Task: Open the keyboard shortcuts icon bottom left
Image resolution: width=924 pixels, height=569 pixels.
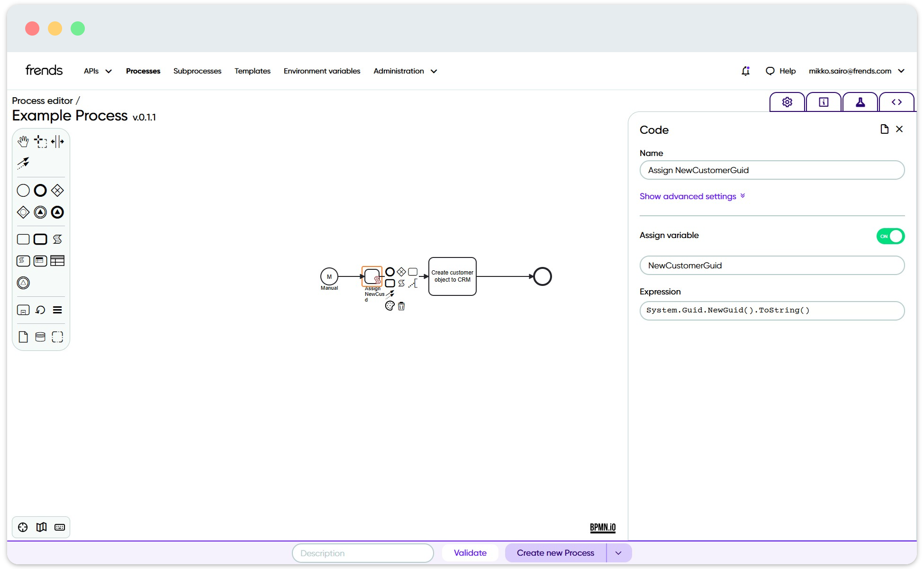Action: (59, 527)
